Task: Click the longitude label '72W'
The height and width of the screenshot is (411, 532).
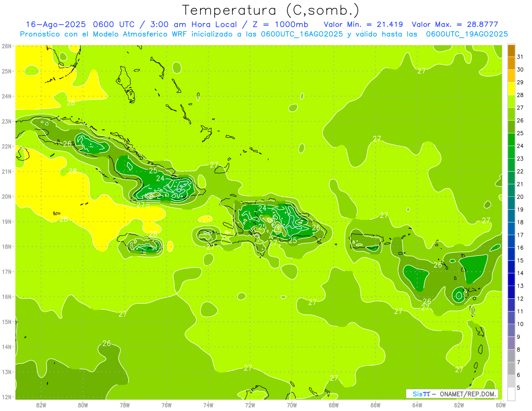Action: (x=250, y=405)
